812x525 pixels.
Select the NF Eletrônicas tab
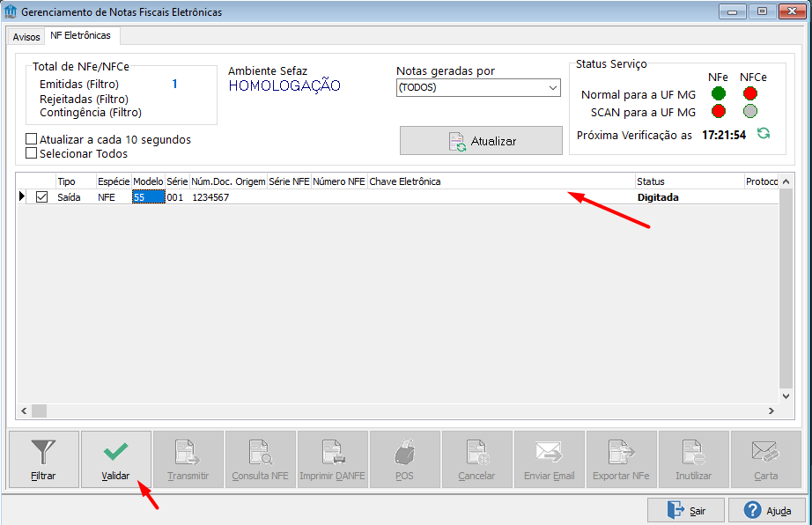pos(81,36)
